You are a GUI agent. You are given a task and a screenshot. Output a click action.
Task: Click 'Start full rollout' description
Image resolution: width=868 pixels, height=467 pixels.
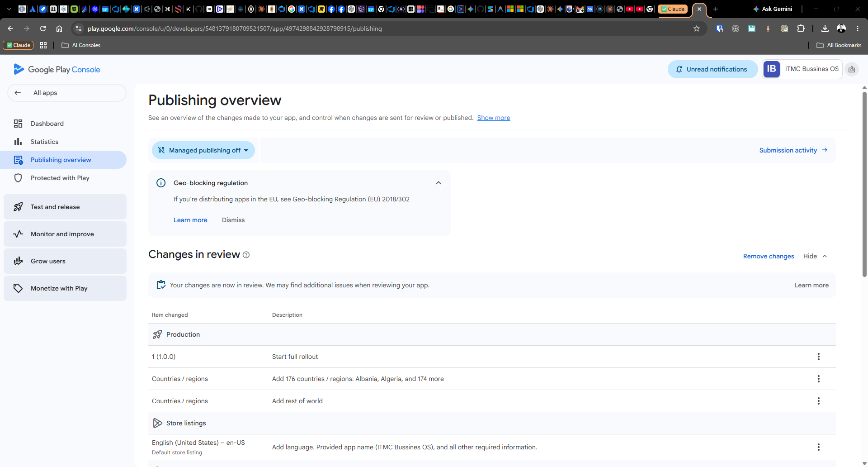(x=295, y=357)
